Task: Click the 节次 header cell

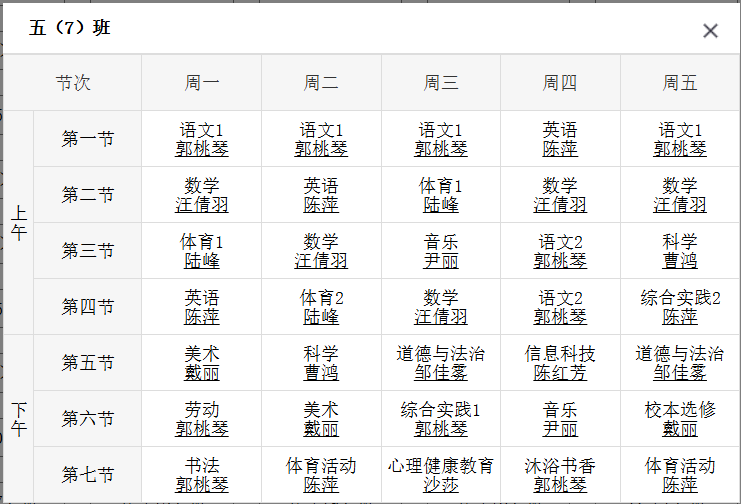Action: 73,83
